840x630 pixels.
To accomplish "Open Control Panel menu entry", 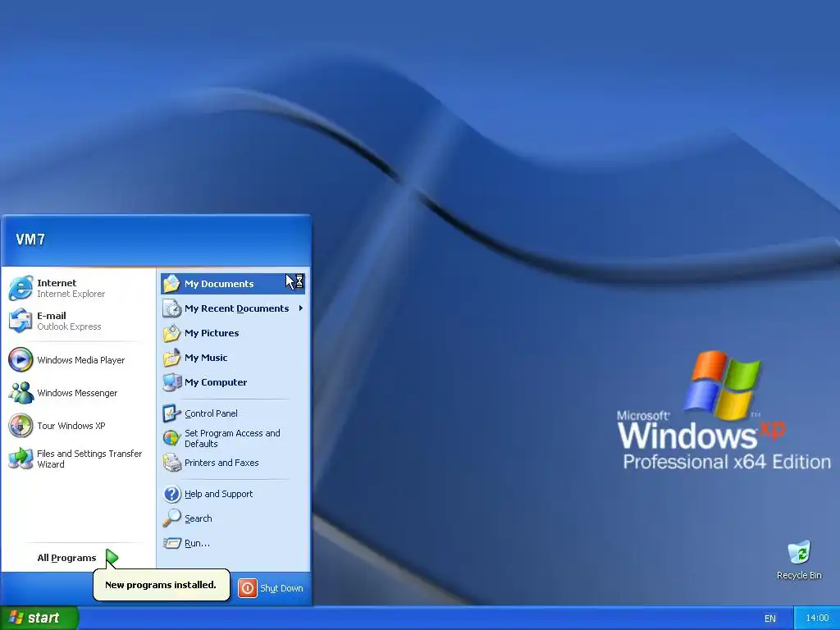I will pyautogui.click(x=233, y=413).
